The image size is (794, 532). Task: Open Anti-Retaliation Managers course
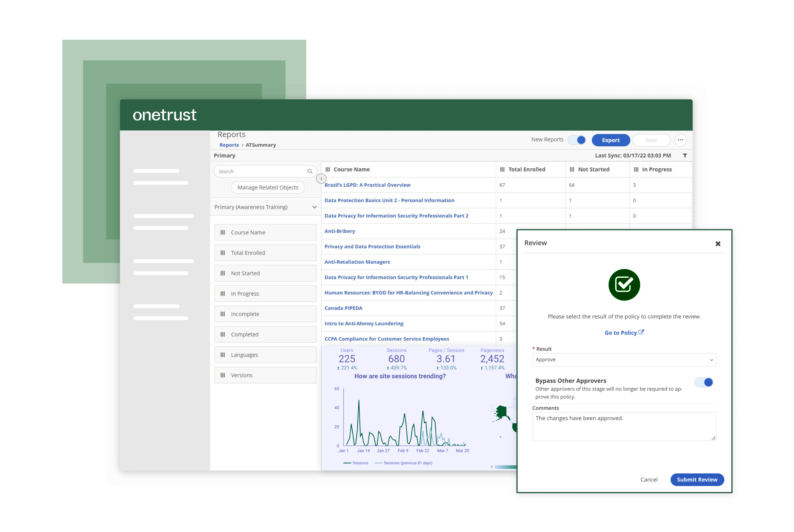pyautogui.click(x=357, y=262)
